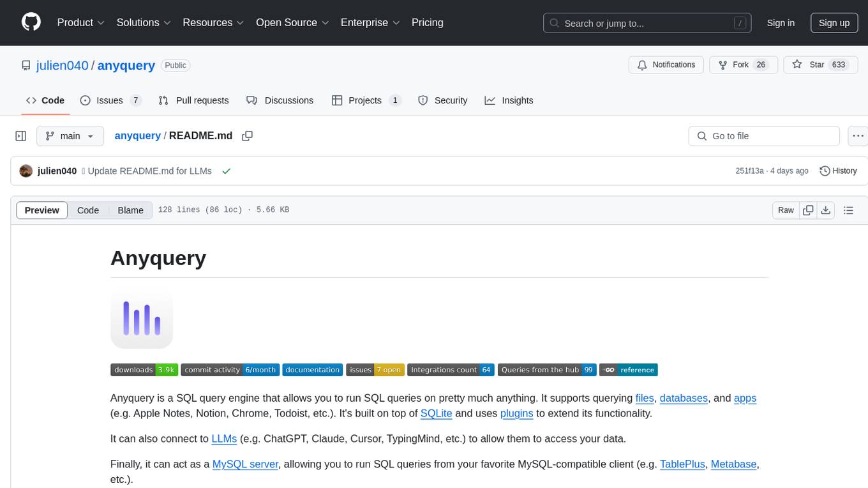Click the Anyquery logo image

(x=142, y=317)
